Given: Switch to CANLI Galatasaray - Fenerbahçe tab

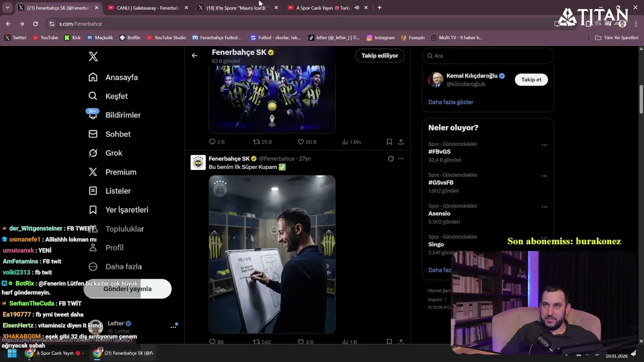Looking at the screenshot, I should [x=148, y=8].
